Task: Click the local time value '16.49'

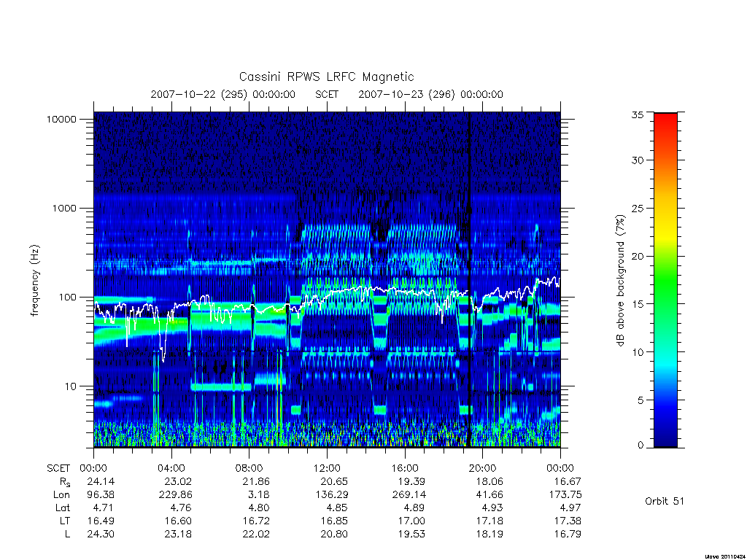Action: 101,521
